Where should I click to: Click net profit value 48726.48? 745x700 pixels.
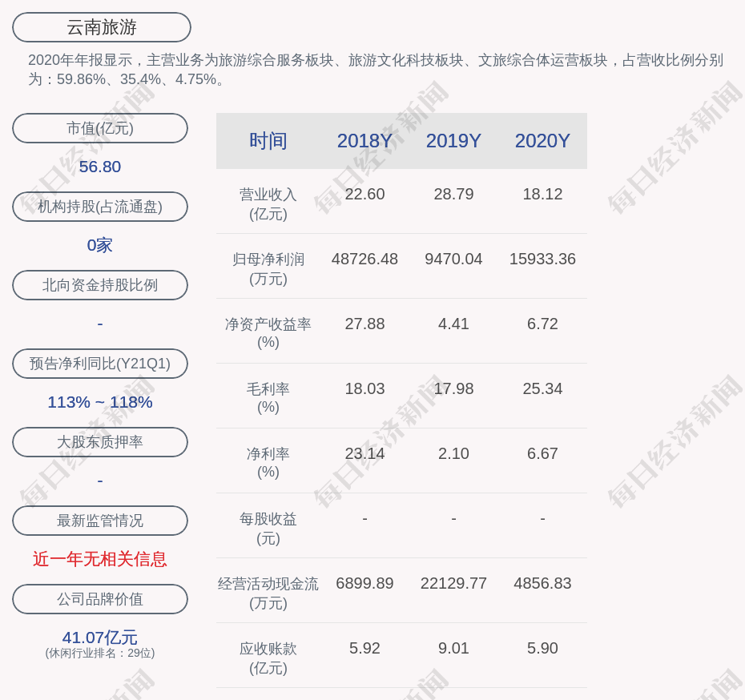[365, 259]
